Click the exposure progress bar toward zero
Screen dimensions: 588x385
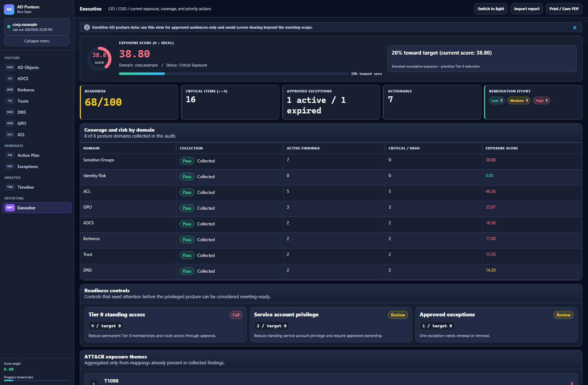[x=233, y=73]
